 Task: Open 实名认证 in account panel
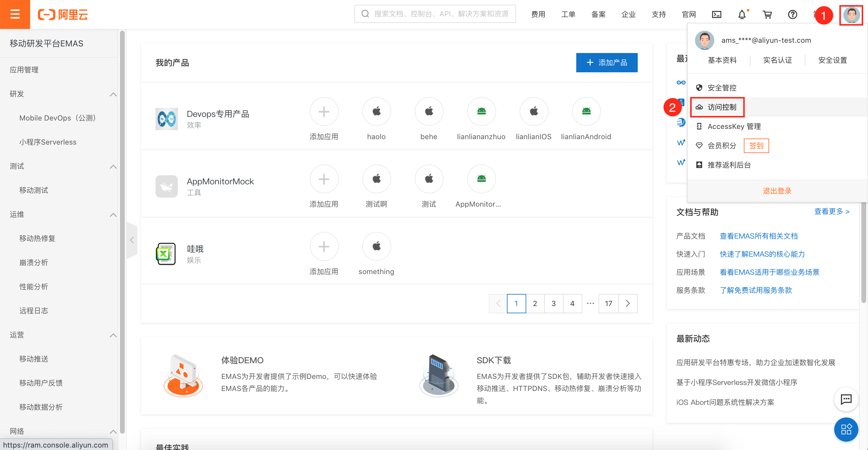(777, 60)
